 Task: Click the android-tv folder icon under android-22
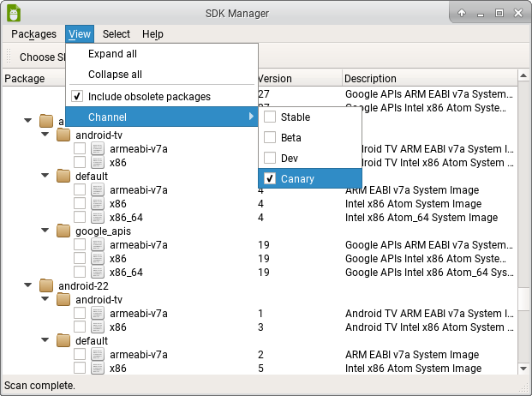[63, 300]
